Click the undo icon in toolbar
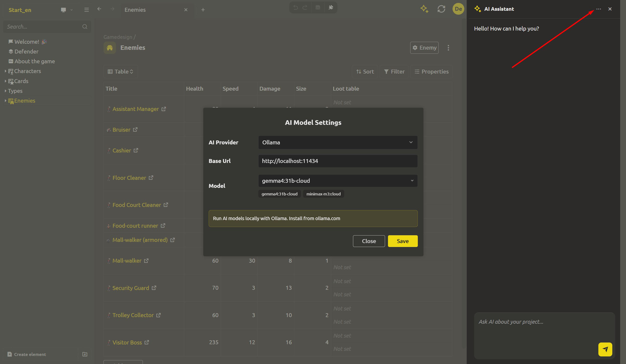 [295, 7]
